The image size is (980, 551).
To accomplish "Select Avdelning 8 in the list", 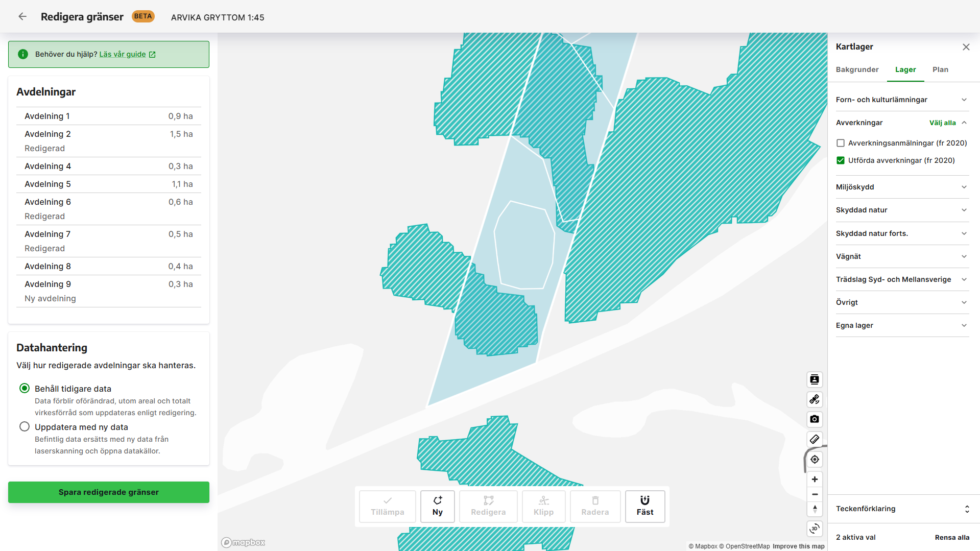I will [x=109, y=266].
